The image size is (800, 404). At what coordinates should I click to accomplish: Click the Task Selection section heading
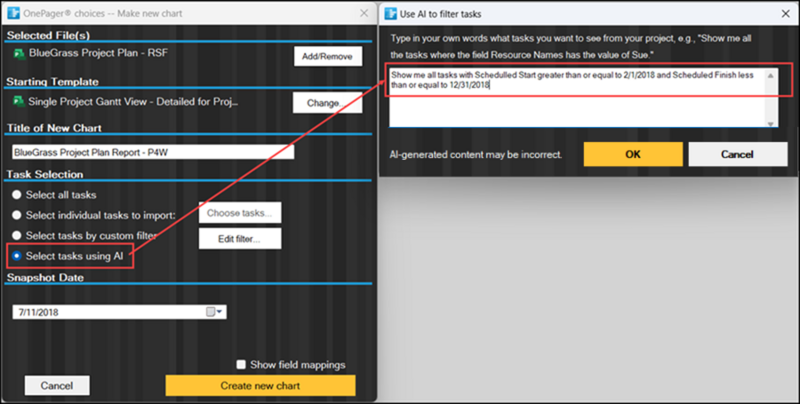(45, 174)
